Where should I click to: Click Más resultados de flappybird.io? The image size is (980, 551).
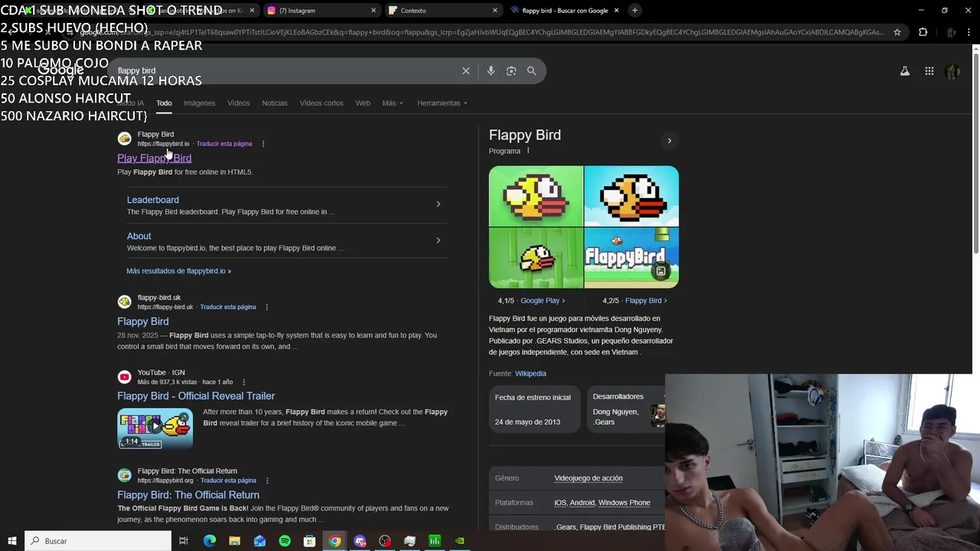tap(178, 271)
